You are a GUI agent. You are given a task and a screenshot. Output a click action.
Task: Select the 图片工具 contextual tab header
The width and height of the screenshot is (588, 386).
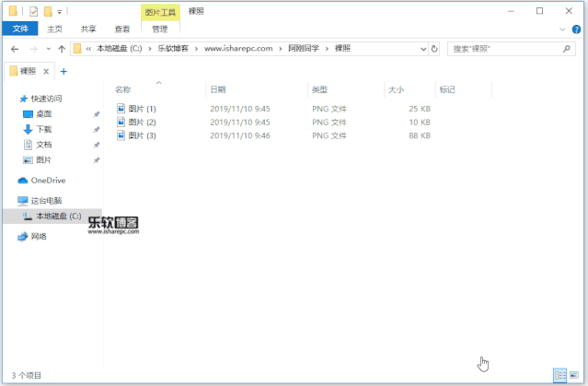pos(160,12)
